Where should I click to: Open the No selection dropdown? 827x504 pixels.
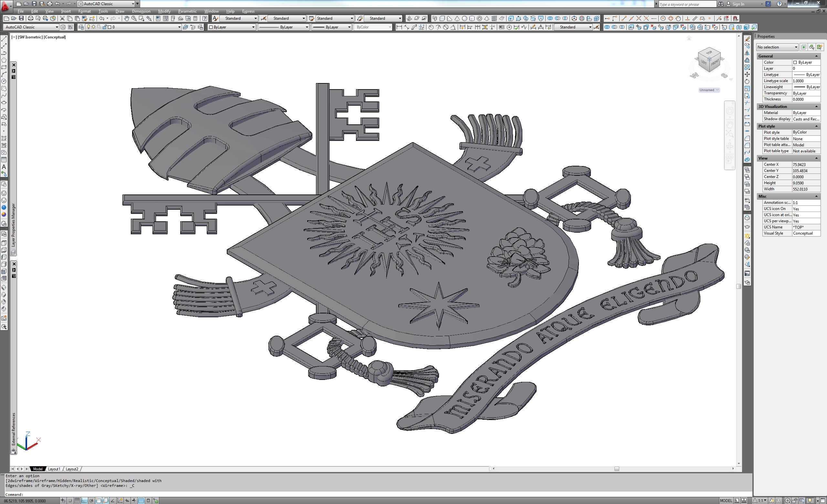click(777, 47)
